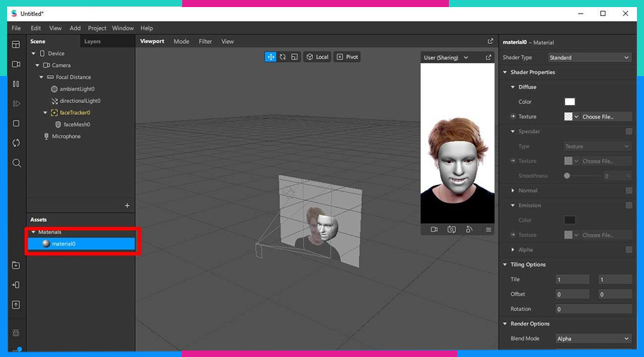Open Diffuse texture swatch dropdown arrow
The image size is (644, 357).
[x=576, y=117]
